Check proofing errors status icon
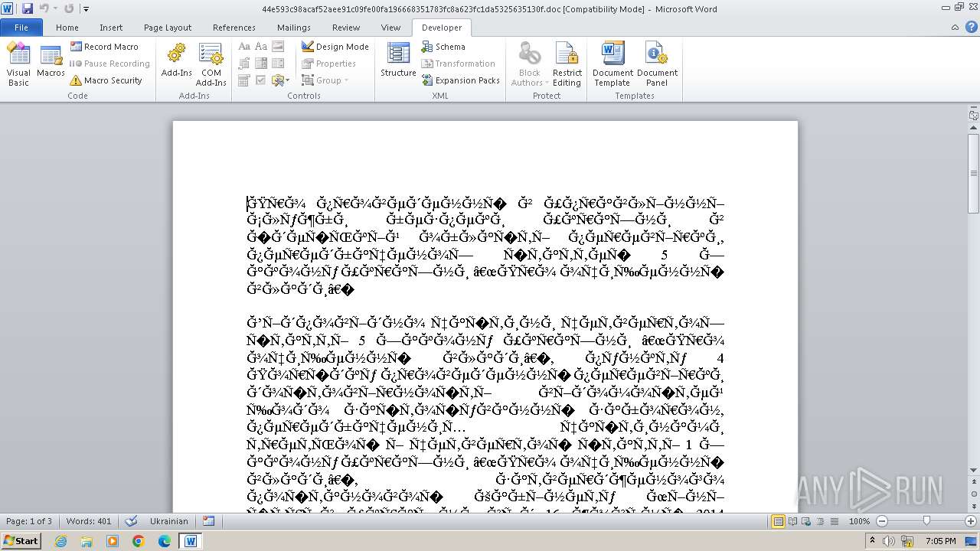980x551 pixels. click(x=131, y=521)
